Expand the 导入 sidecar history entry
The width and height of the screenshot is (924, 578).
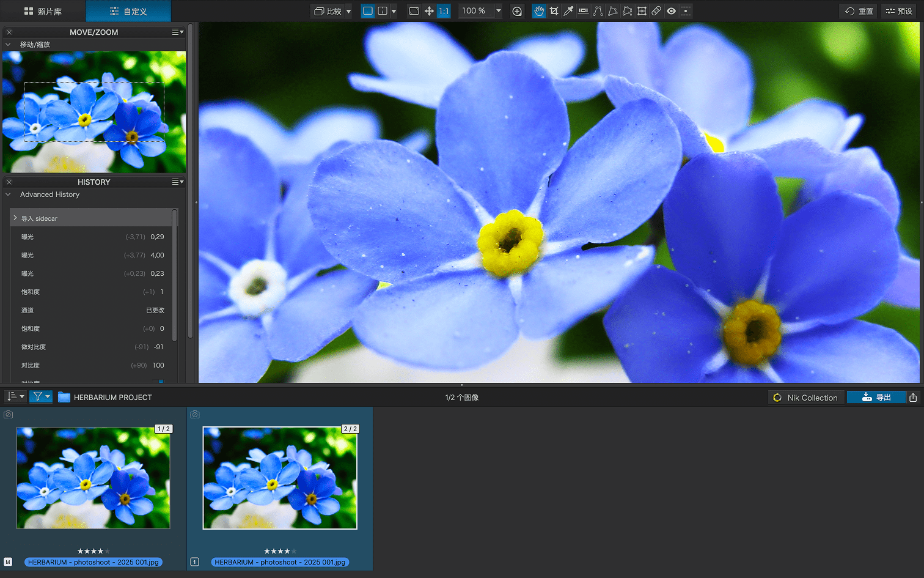[15, 218]
